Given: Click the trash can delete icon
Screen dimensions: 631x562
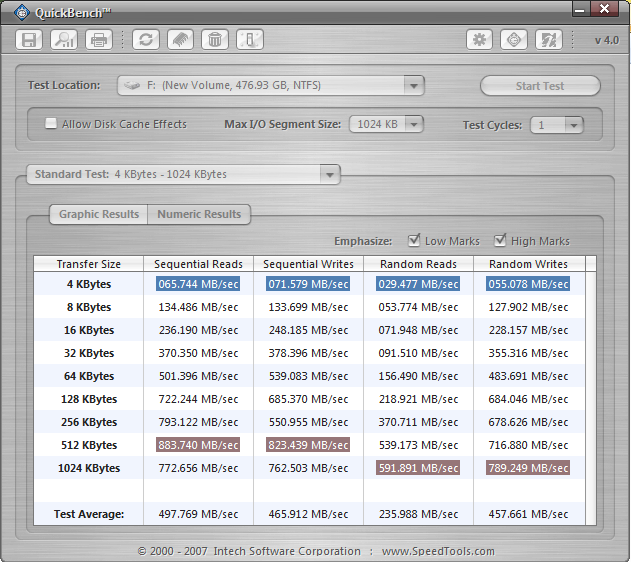Looking at the screenshot, I should pyautogui.click(x=214, y=40).
